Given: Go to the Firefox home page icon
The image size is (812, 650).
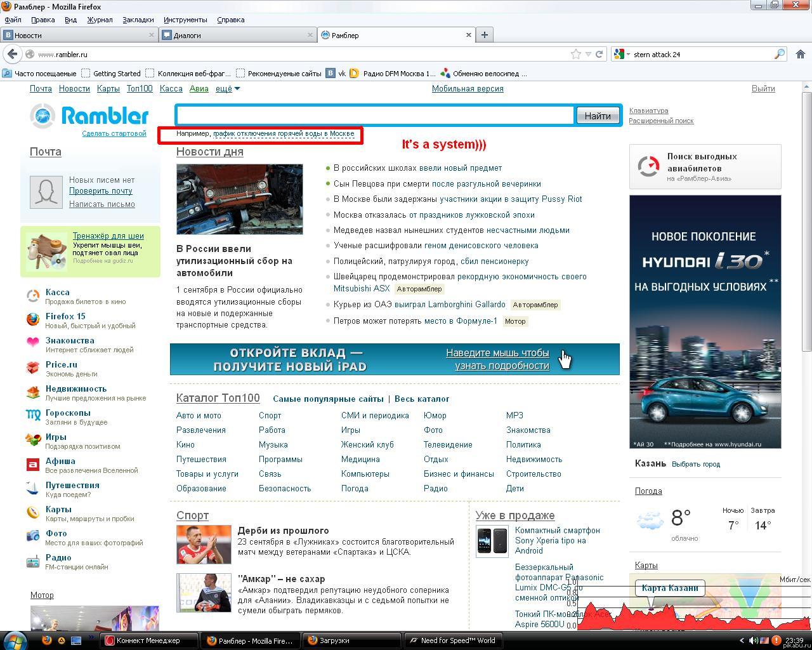Looking at the screenshot, I should point(801,55).
